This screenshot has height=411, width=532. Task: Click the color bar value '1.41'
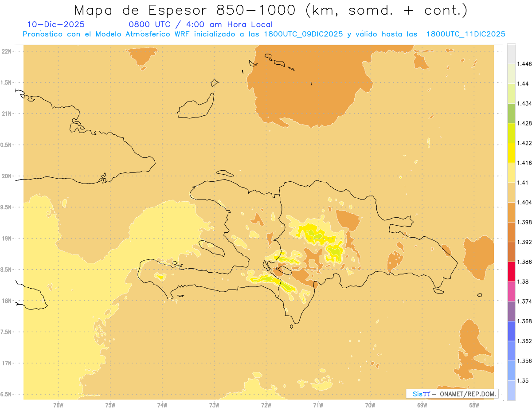pyautogui.click(x=523, y=183)
